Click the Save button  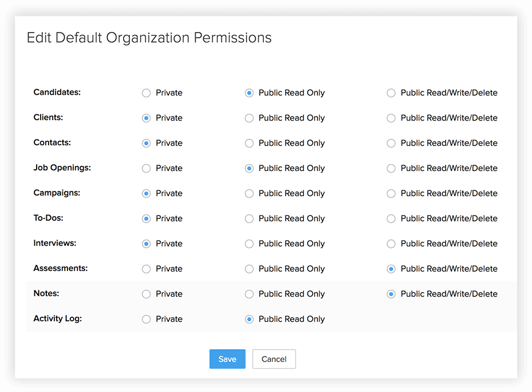click(x=227, y=359)
